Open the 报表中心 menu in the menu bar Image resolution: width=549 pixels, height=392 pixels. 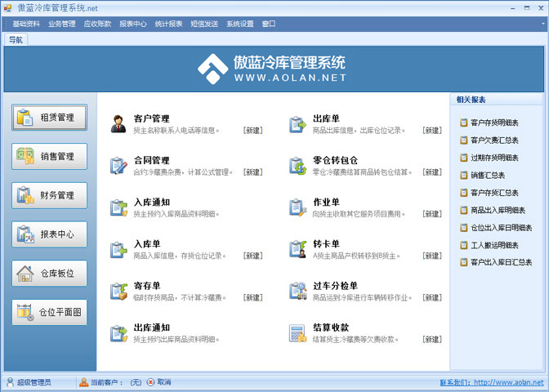(133, 24)
